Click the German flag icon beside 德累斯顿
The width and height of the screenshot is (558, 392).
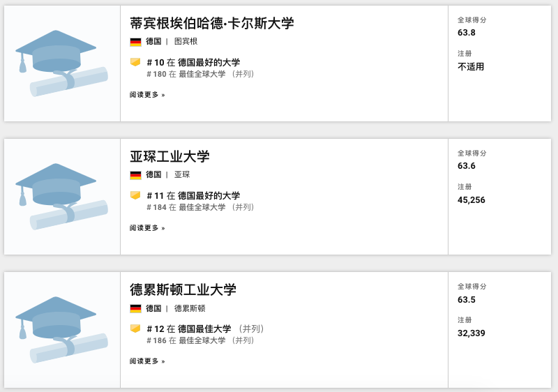click(x=135, y=308)
